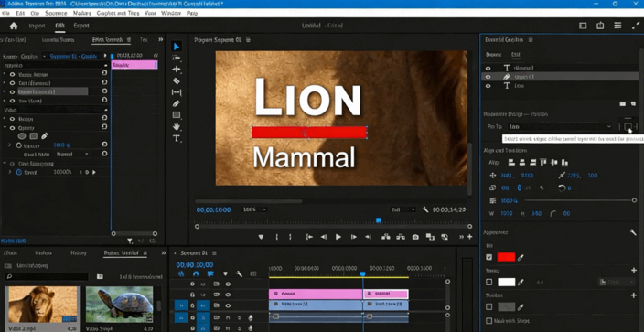644x332 pixels.
Task: Open the Blend Mode dropdown
Action: [72, 154]
